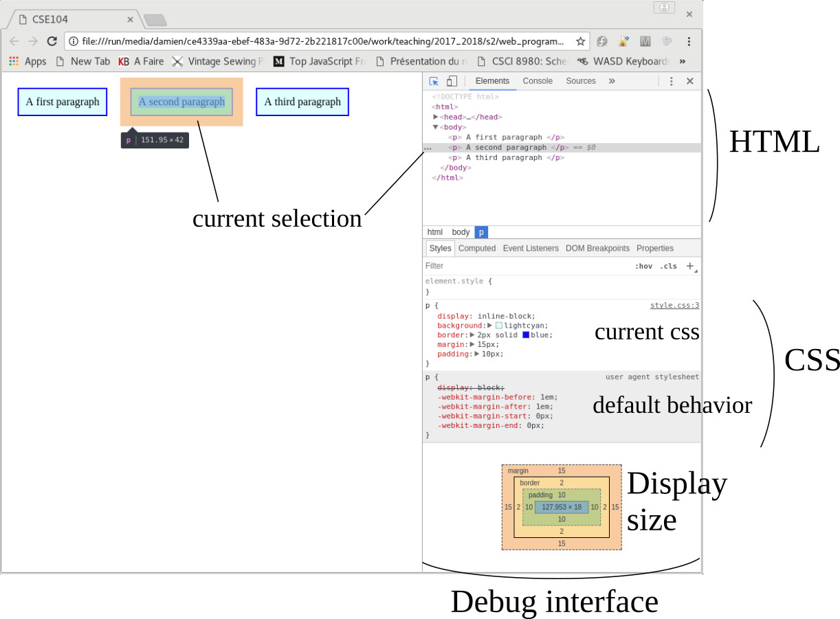Screen dimensions: 840x619
Task: Select the third paragraph DOM node
Action: [506, 158]
